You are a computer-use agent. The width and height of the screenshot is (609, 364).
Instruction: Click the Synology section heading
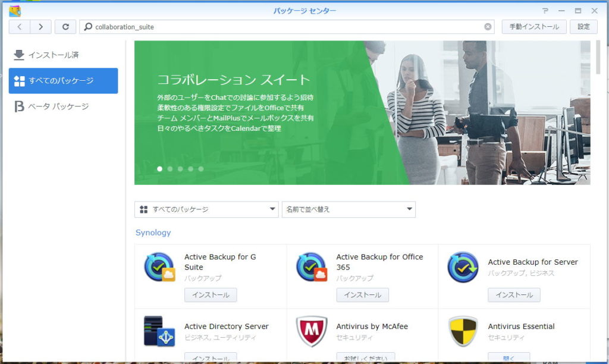click(x=153, y=233)
